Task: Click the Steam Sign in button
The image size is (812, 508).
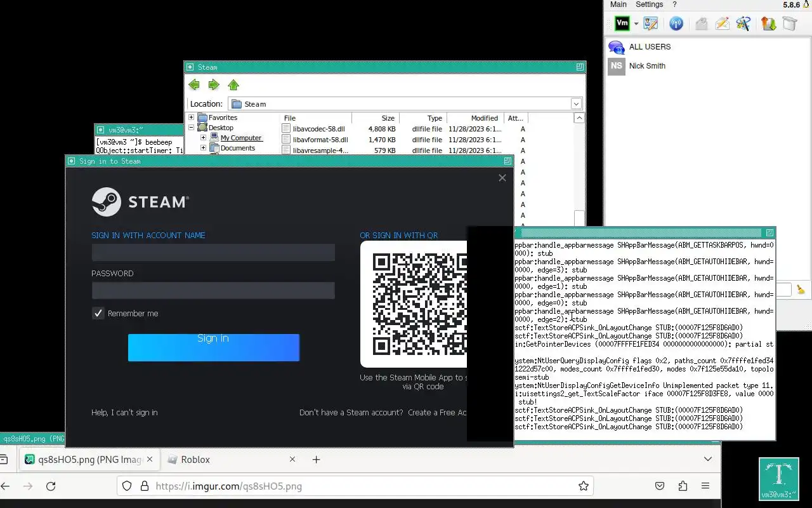Action: (x=213, y=347)
